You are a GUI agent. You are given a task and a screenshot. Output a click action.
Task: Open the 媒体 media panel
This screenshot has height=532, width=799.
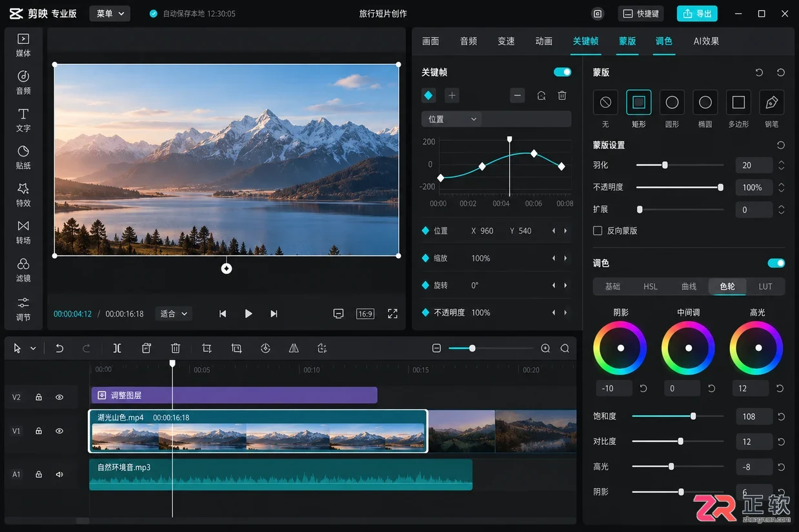23,45
